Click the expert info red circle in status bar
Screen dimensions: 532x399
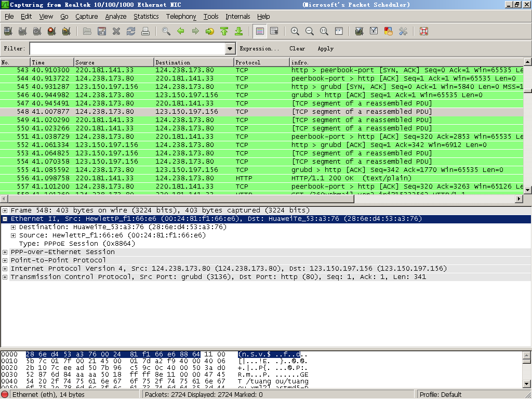point(5,395)
